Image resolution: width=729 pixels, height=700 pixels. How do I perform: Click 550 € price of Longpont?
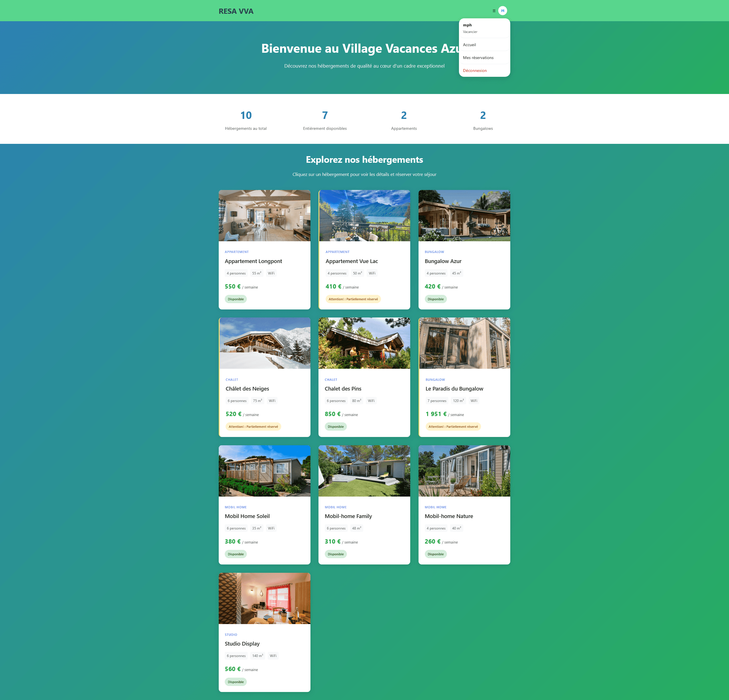[233, 287]
